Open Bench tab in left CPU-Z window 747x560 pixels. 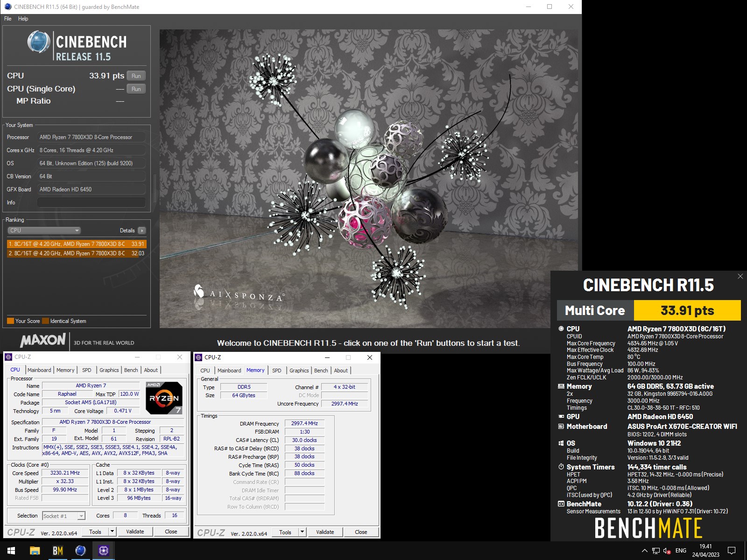[x=131, y=370]
